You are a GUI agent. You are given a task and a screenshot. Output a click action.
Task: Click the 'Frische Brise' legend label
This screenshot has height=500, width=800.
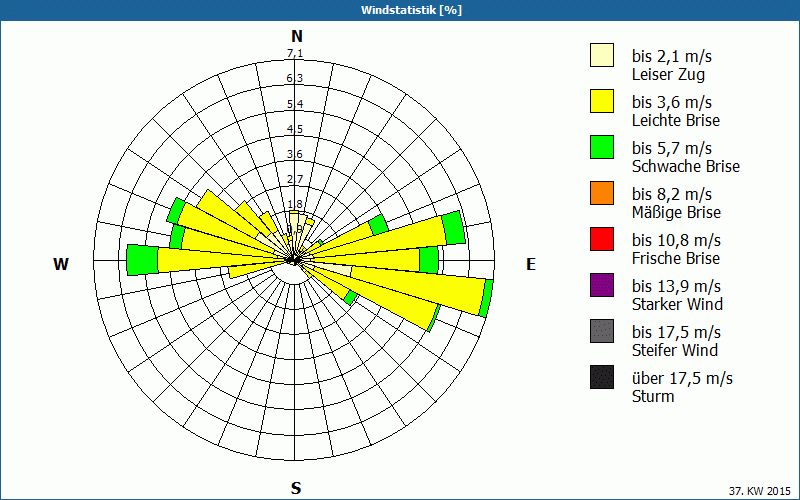pyautogui.click(x=676, y=258)
